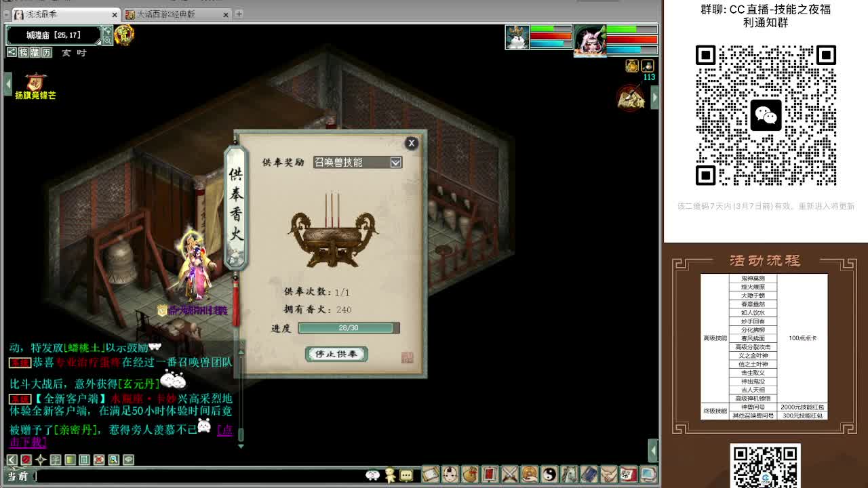Click the red block icon in chat toolbar
This screenshot has height=488, width=868.
tap(26, 460)
